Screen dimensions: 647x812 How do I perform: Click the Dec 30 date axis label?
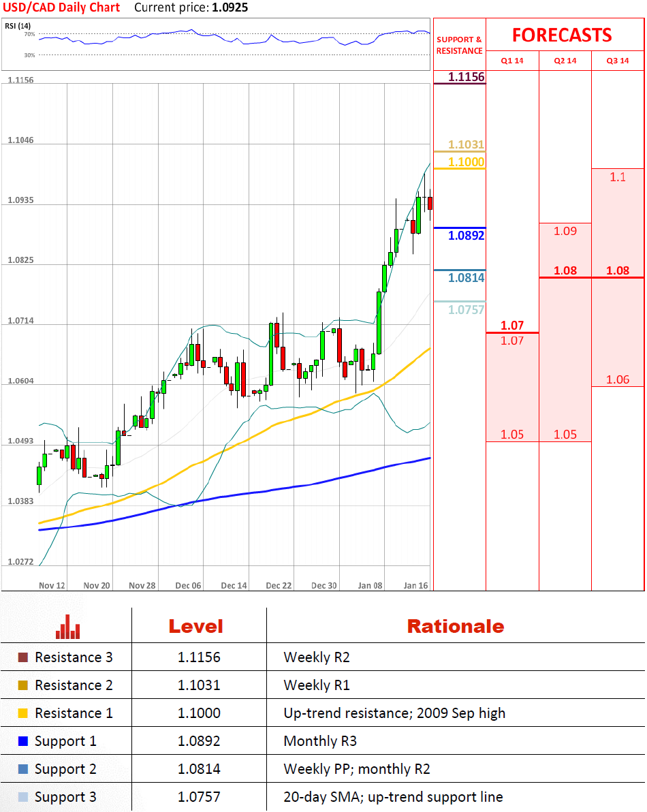324,586
